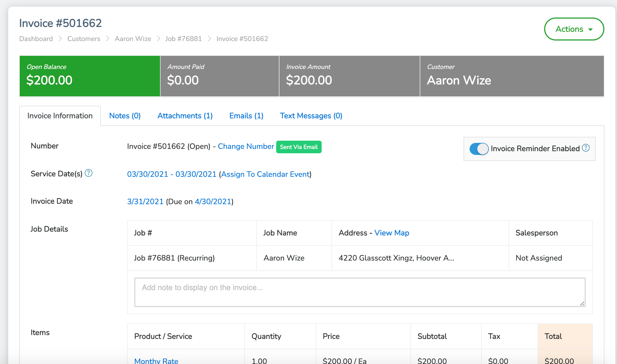This screenshot has width=617, height=364.
Task: Navigate to Dashboard via breadcrumb
Action: click(x=36, y=39)
